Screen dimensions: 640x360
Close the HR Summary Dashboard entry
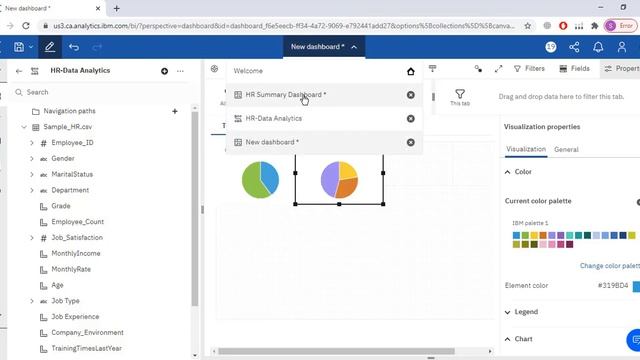click(411, 95)
